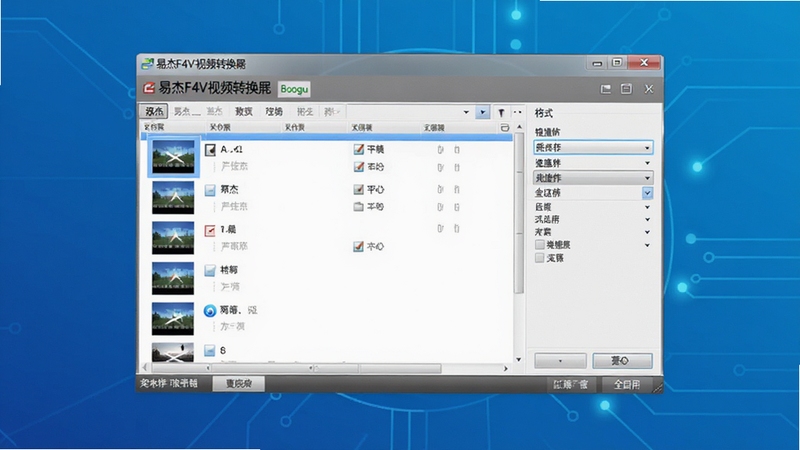Toggle the checkbox on the A..41 sub-row
800x450 pixels.
point(359,166)
